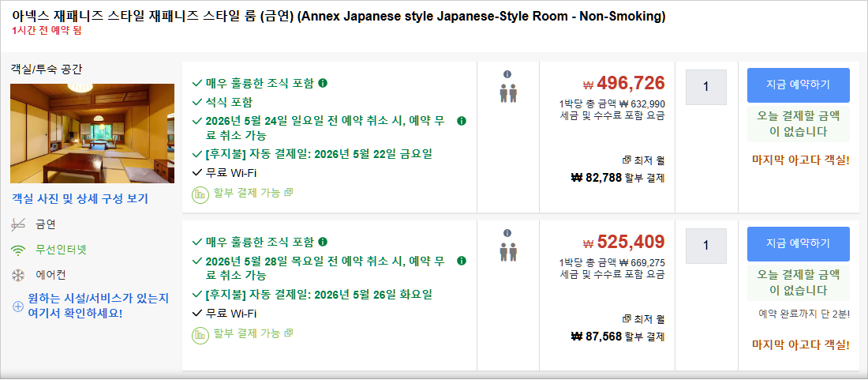Click the plus icon beside facility request link
The width and height of the screenshot is (868, 380).
[17, 306]
